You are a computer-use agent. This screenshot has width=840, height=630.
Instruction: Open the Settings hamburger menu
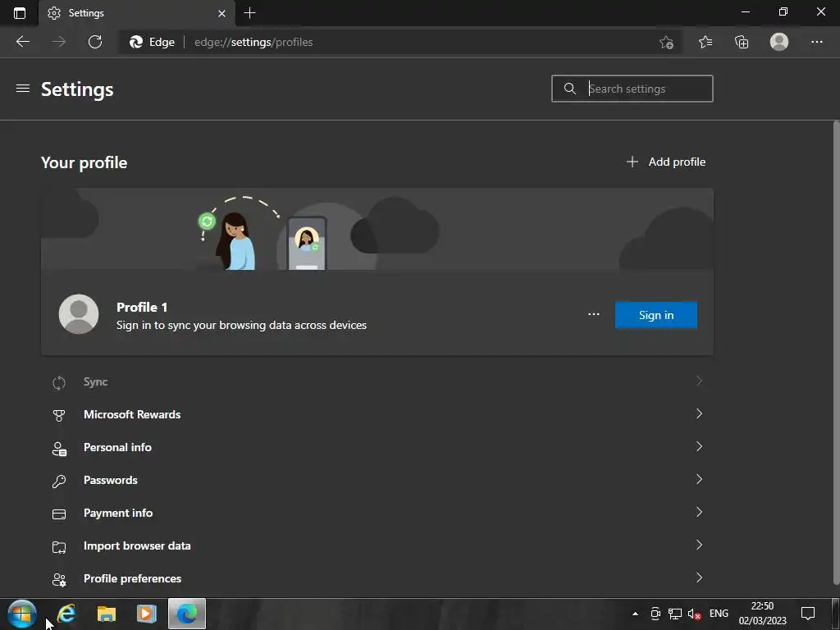click(22, 89)
